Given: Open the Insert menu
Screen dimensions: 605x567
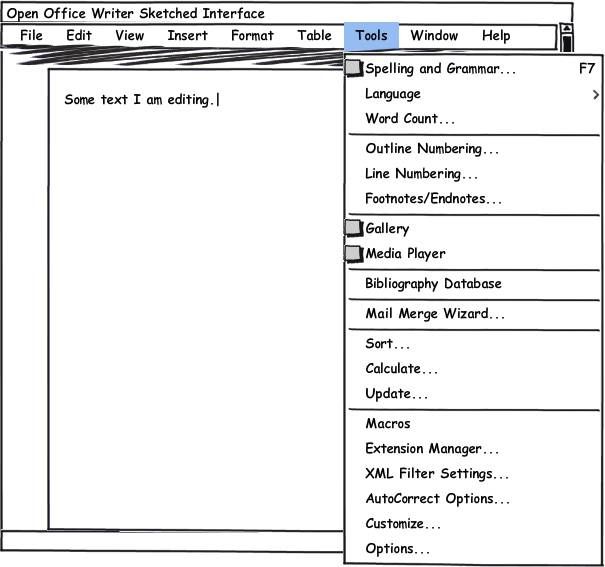Looking at the screenshot, I should [188, 35].
